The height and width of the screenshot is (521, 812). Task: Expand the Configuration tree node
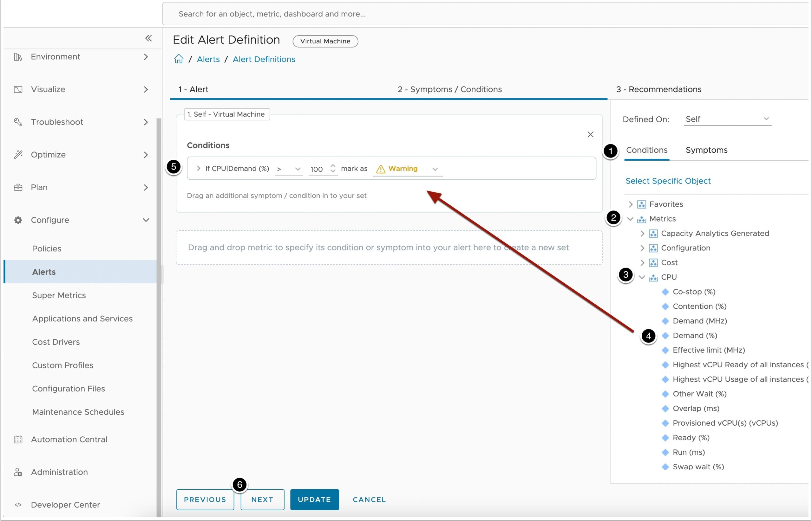pos(642,248)
